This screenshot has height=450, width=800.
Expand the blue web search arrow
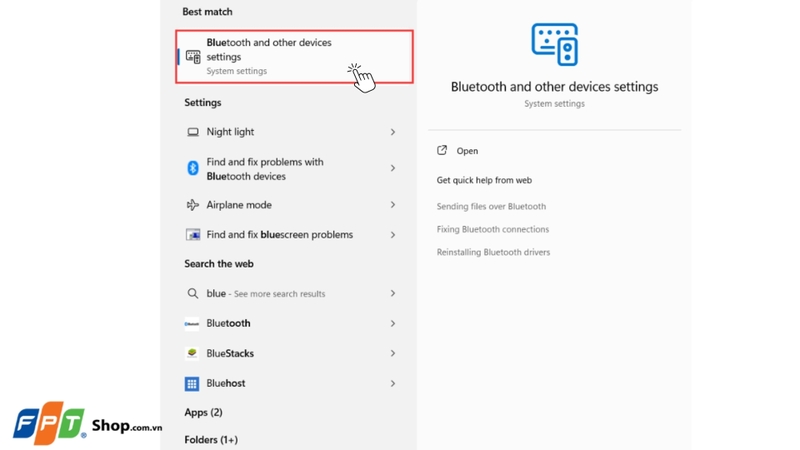click(x=393, y=293)
